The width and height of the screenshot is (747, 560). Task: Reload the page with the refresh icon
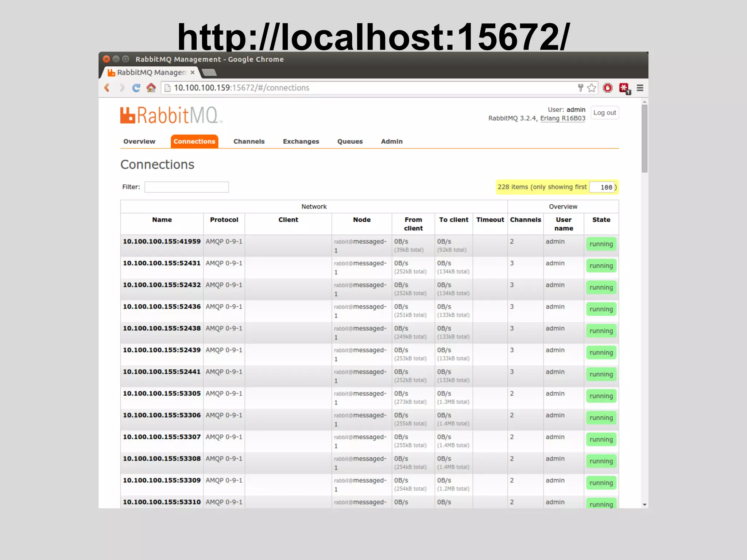coord(136,88)
